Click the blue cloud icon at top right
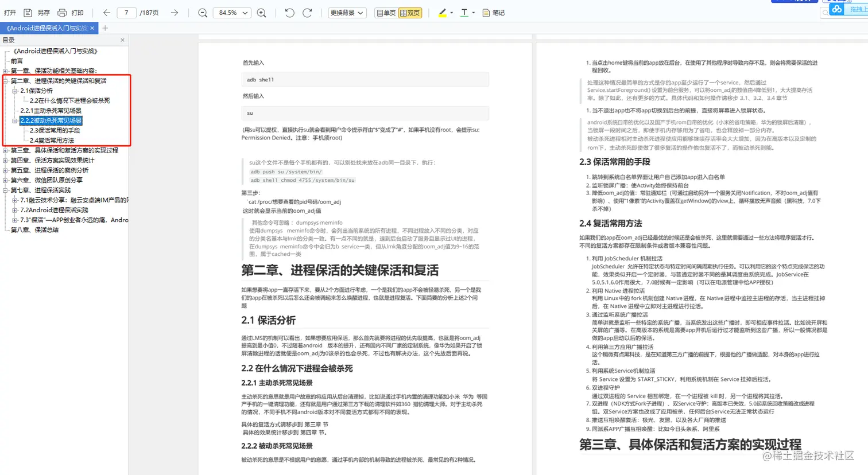 [837, 9]
